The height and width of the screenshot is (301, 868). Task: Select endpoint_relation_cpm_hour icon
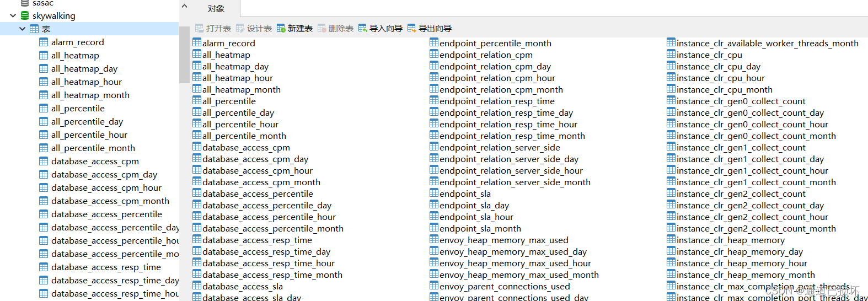[434, 77]
